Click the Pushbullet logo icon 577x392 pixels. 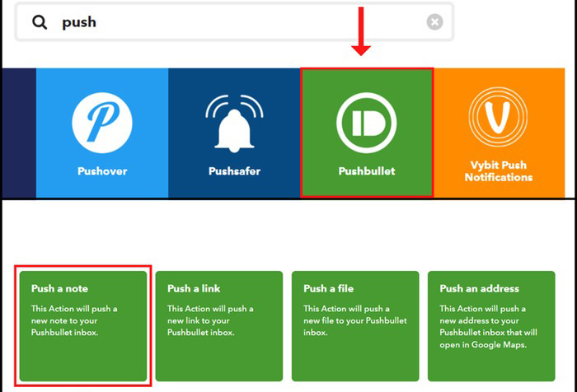[367, 123]
